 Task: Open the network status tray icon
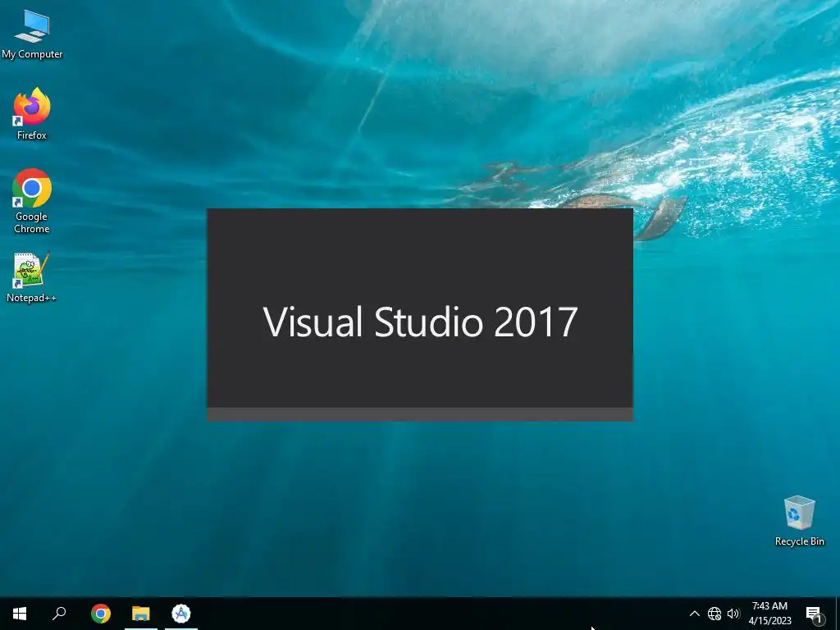(714, 614)
